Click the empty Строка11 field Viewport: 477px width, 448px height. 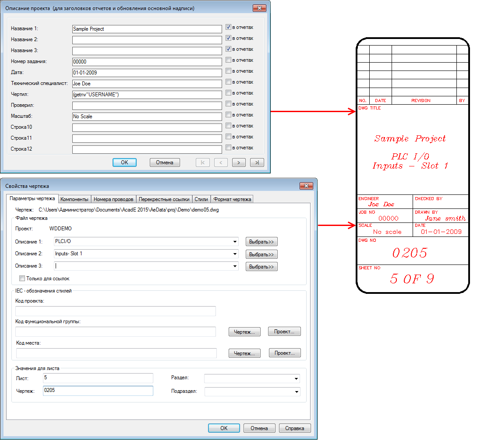[147, 138]
